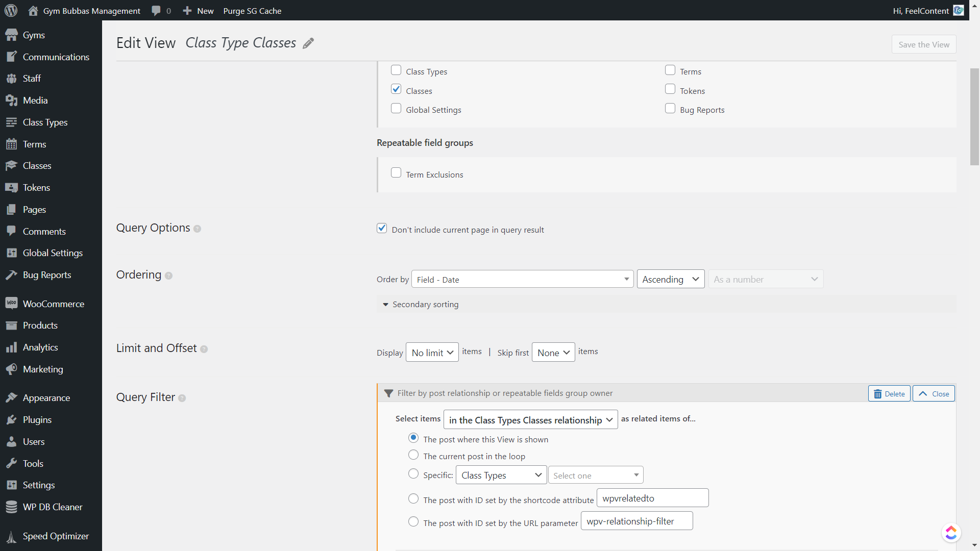Screen dimensions: 980x551
Task: Click the Save the View button
Action: coord(924,44)
